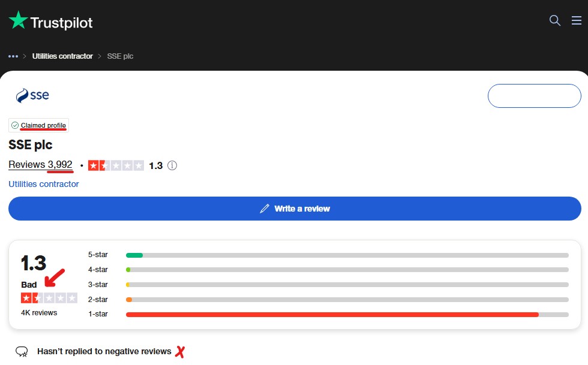Click the large 1.3 score in summary card
Screen dimensions: 588x365
tap(34, 263)
